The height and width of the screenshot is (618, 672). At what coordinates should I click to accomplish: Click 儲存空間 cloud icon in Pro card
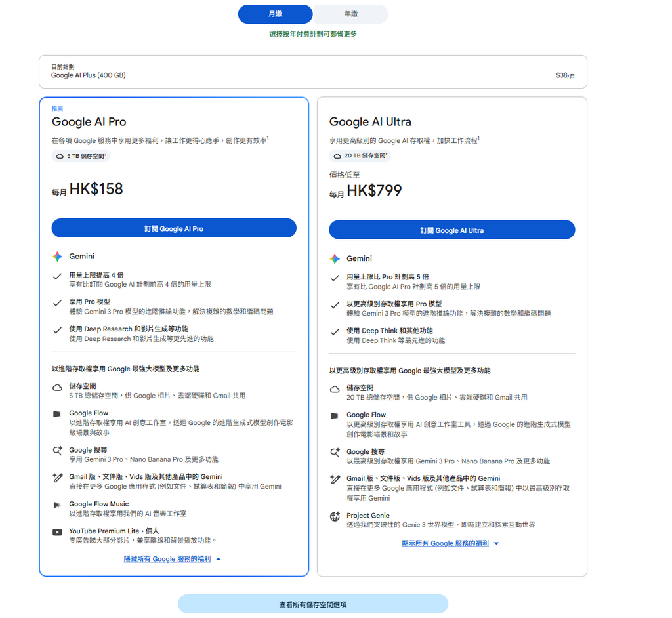tap(57, 388)
